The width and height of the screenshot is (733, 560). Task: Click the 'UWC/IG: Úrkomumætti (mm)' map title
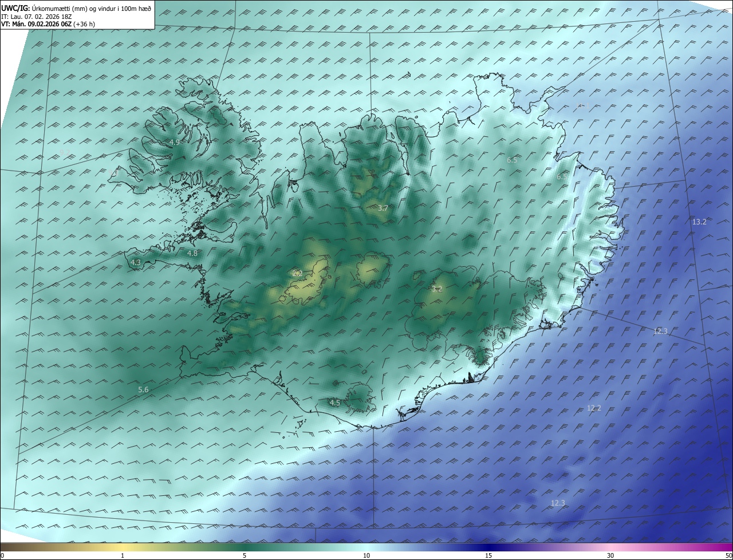(x=77, y=8)
